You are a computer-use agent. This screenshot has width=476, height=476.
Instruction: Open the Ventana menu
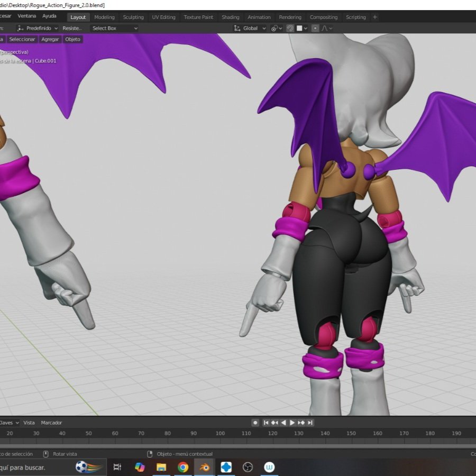[27, 16]
